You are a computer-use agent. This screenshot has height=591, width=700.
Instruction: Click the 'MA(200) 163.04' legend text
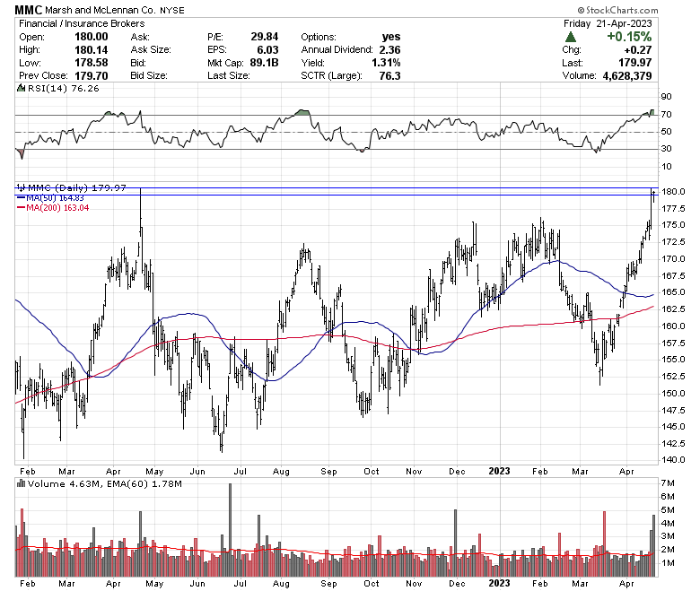[x=57, y=208]
